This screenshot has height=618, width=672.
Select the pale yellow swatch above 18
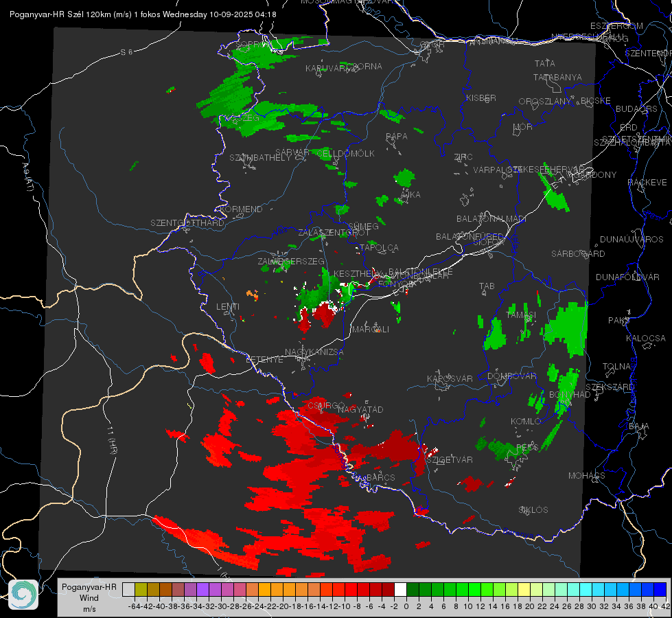pos(524,589)
